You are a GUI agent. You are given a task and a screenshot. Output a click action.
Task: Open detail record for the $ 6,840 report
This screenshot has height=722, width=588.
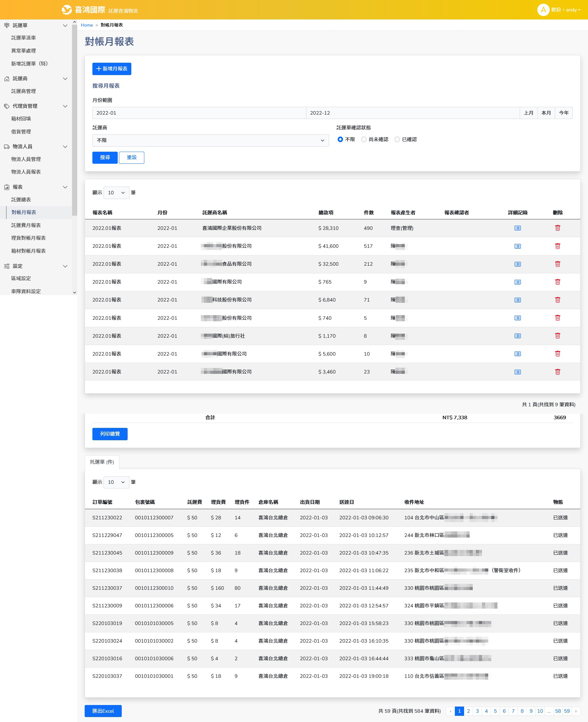click(x=517, y=300)
